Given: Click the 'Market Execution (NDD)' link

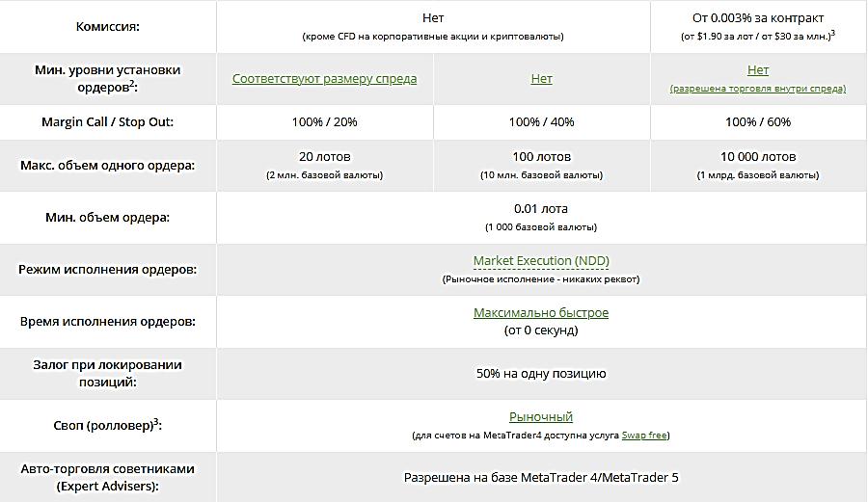Looking at the screenshot, I should click(x=541, y=261).
